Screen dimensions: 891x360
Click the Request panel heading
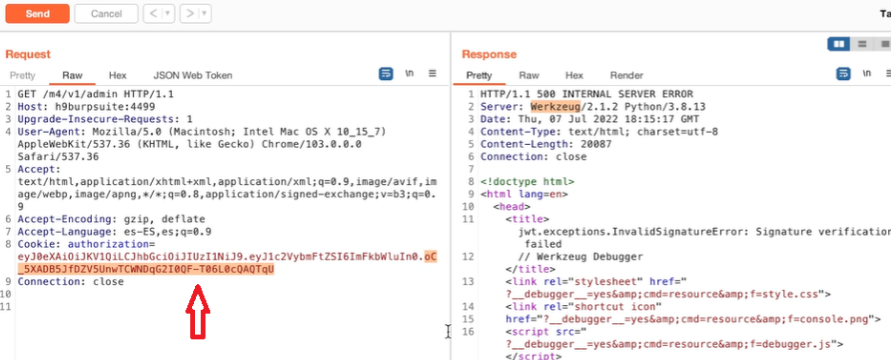point(28,55)
